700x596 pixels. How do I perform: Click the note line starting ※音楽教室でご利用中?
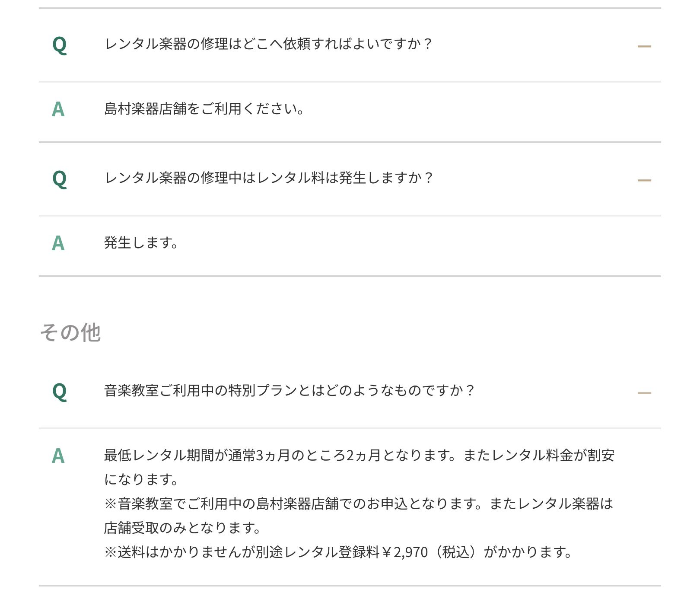point(359,504)
